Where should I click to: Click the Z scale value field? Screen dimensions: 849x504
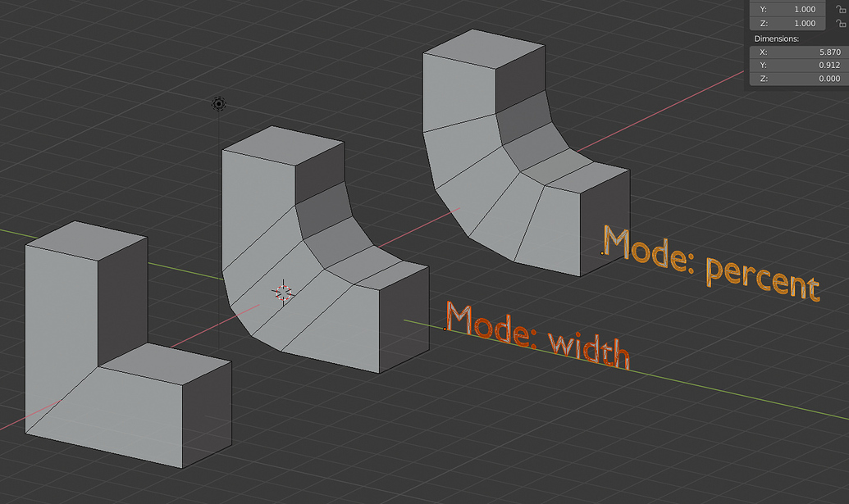(786, 23)
